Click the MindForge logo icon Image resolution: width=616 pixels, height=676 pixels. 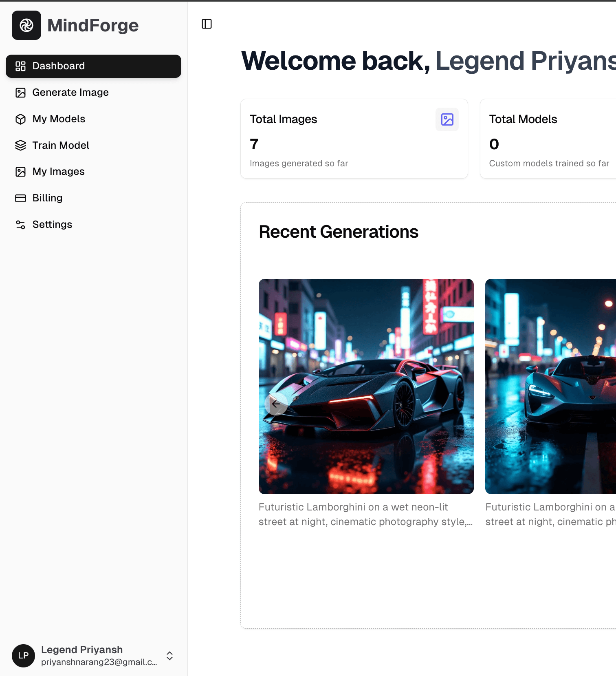tap(26, 25)
